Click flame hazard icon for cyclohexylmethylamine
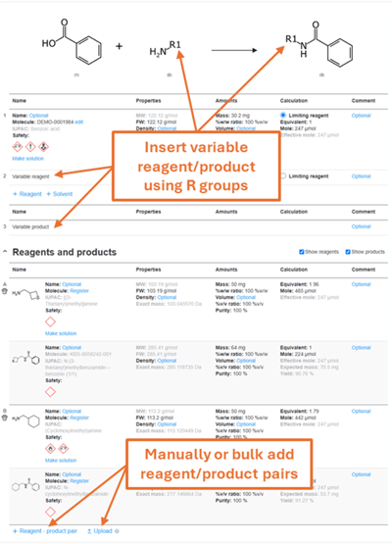Screen dimensions: 392x544 click(50, 449)
